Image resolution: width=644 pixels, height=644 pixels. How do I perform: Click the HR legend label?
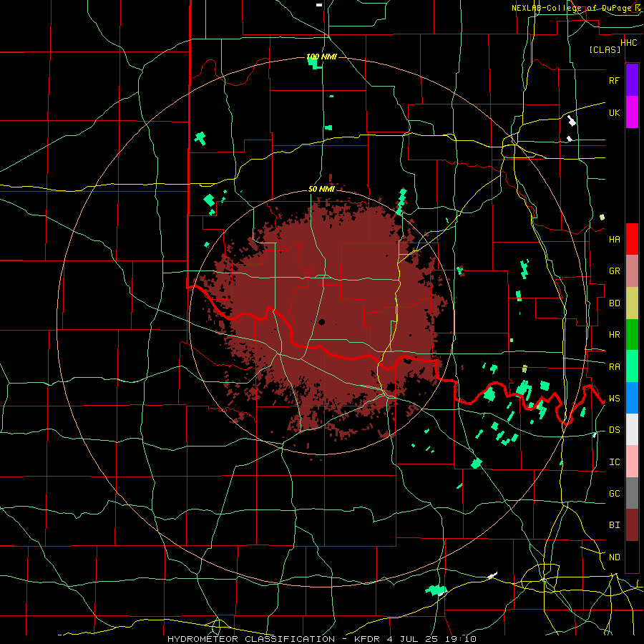coord(614,335)
